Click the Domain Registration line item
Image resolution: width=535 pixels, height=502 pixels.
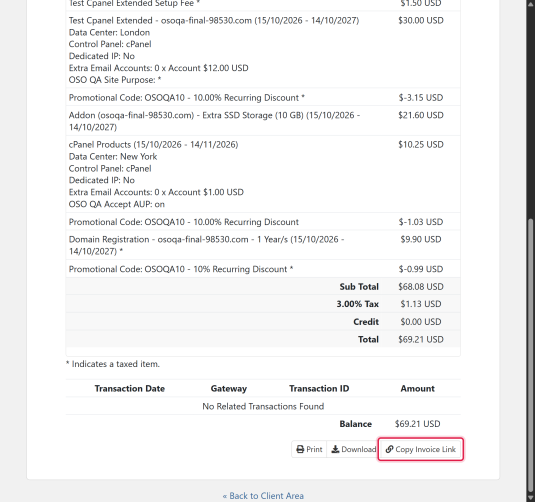(206, 245)
